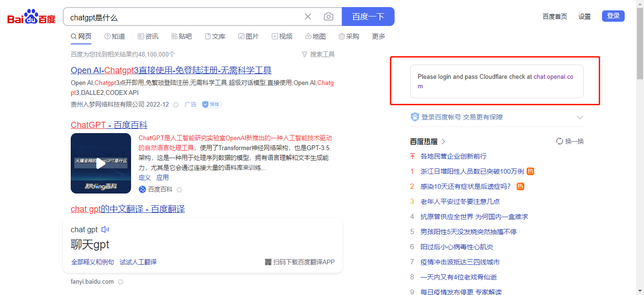Open the 搜索工具 filter
644x295 pixels.
point(318,54)
